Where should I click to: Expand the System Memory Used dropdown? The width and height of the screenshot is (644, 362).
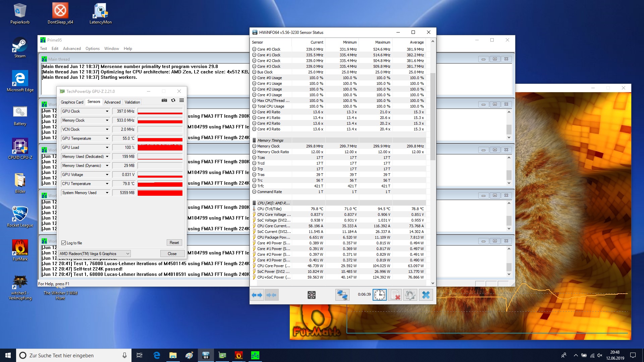click(x=107, y=193)
